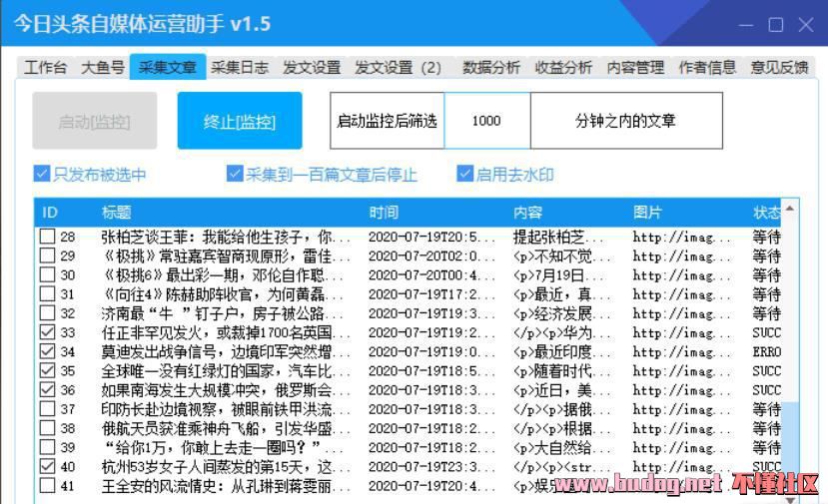This screenshot has width=828, height=504.
Task: Click the 图片 column header
Action: coord(647,213)
